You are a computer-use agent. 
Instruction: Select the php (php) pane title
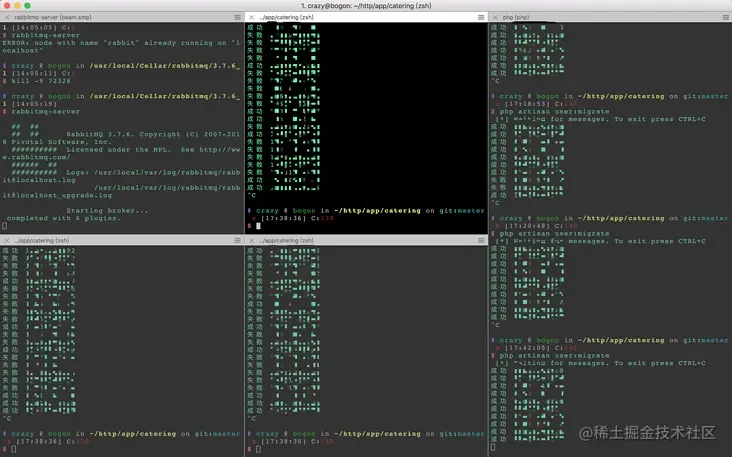click(x=516, y=17)
